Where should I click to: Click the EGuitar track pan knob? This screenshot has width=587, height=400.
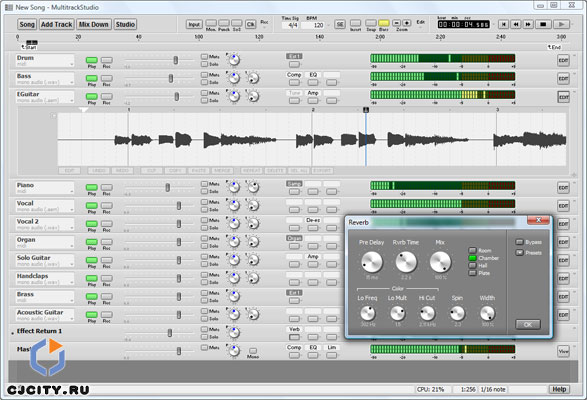point(234,96)
